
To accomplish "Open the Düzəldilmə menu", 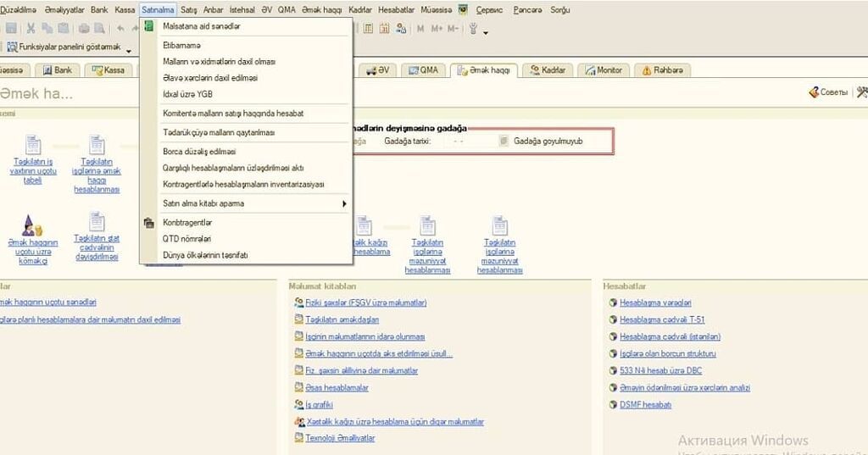I will tap(19, 9).
